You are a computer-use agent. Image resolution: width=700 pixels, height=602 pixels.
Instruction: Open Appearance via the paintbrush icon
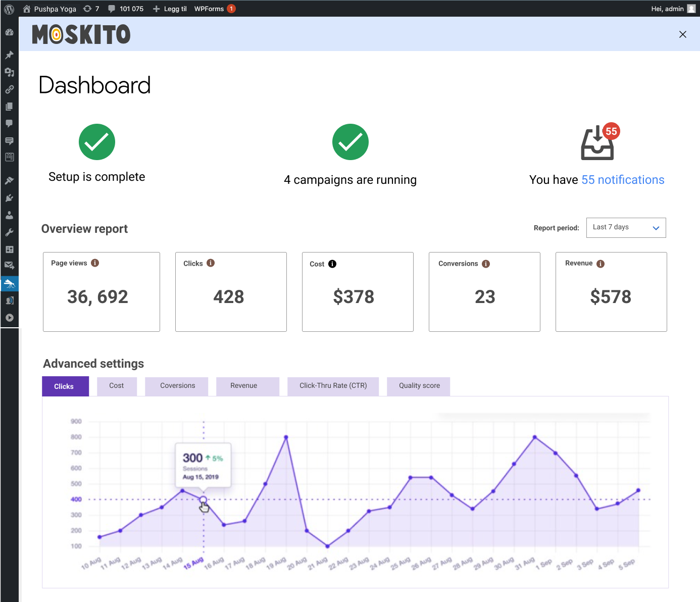(9, 180)
